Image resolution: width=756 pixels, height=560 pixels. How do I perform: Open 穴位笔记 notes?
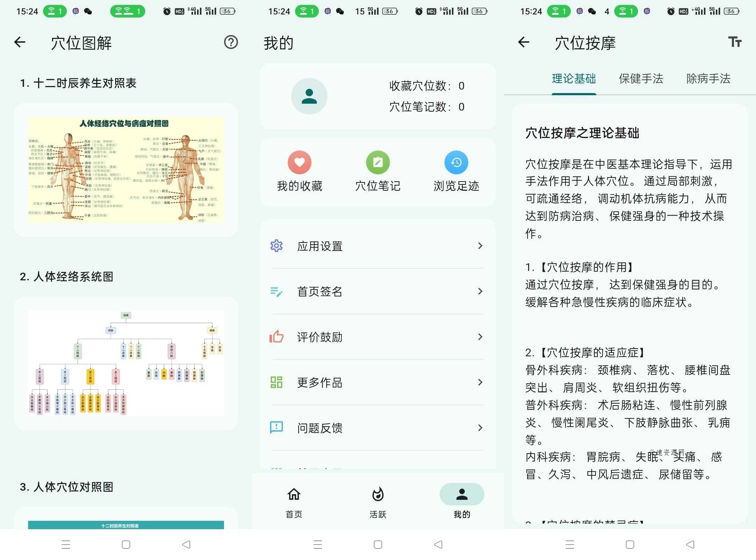click(378, 171)
